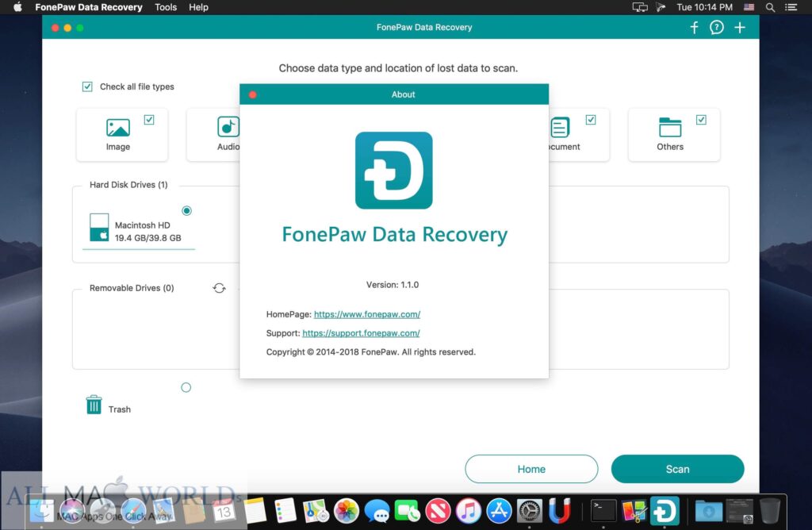The height and width of the screenshot is (530, 812).
Task: Uncheck the Image file type checkbox
Action: coord(149,120)
